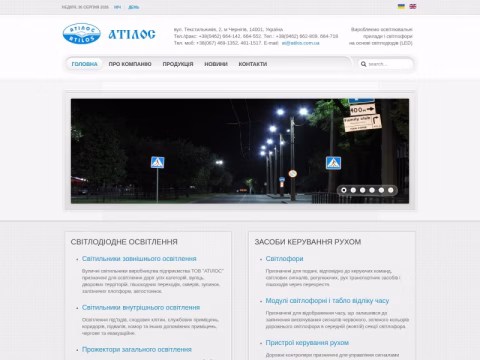This screenshot has height=360, width=480.
Task: Open the ГОЛОВНА menu tab
Action: (x=84, y=64)
